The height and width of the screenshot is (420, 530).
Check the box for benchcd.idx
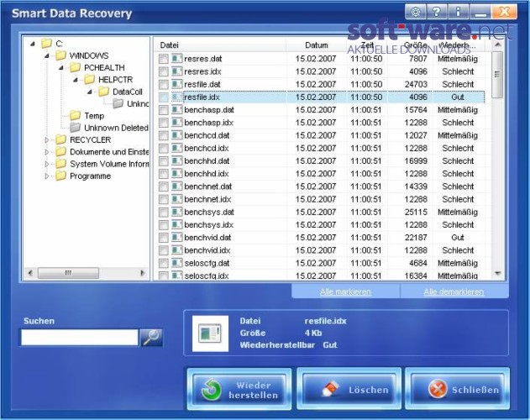point(163,149)
